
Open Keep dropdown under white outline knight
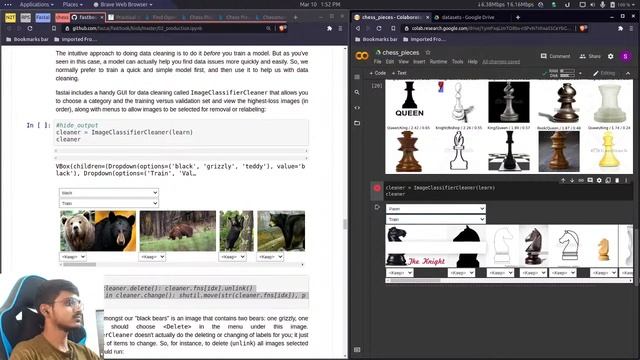[x=500, y=272]
